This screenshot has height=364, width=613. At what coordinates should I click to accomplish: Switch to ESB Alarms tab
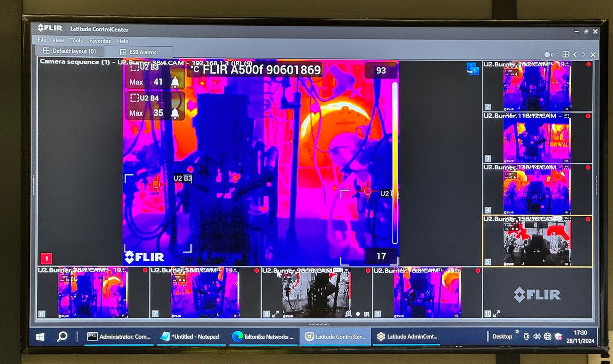pos(138,52)
